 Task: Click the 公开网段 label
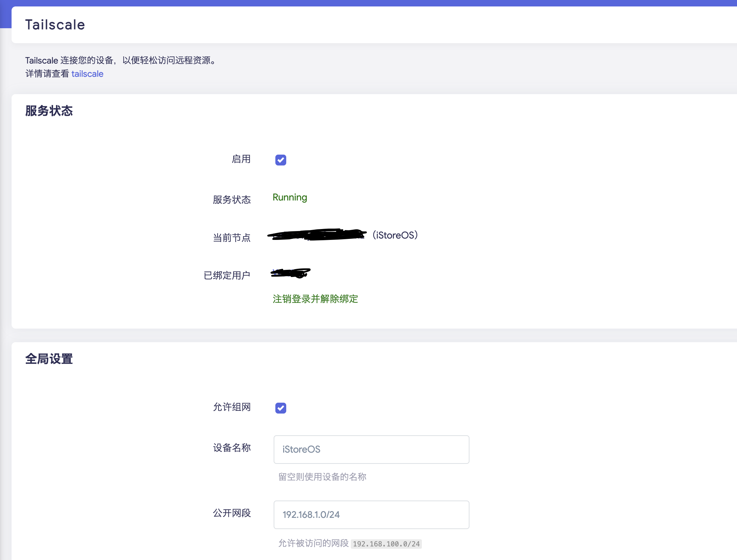pyautogui.click(x=232, y=513)
